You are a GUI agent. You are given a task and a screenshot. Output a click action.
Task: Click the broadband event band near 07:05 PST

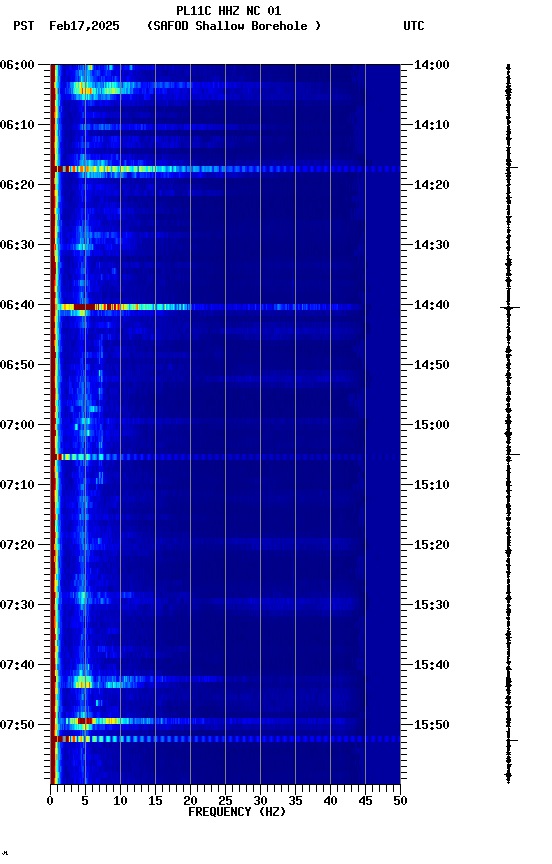[x=225, y=457]
